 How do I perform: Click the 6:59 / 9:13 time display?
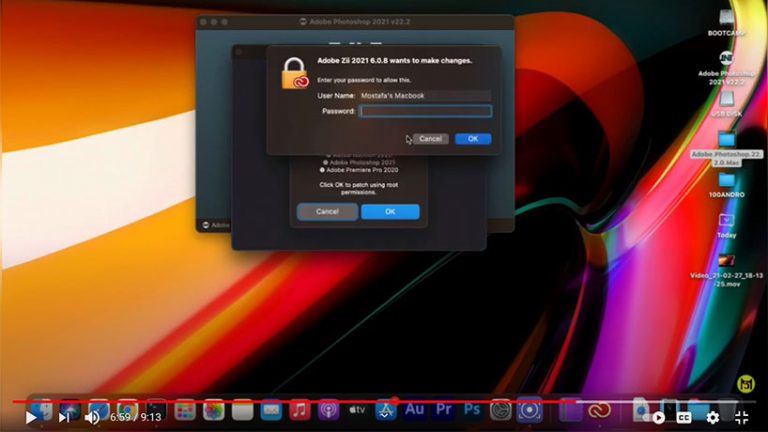(x=135, y=417)
